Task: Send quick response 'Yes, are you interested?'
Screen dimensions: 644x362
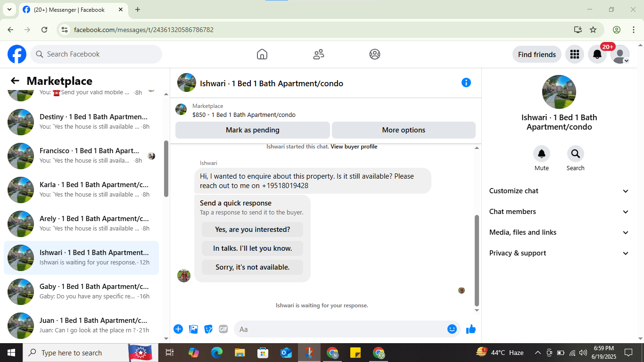Action: 253,230
